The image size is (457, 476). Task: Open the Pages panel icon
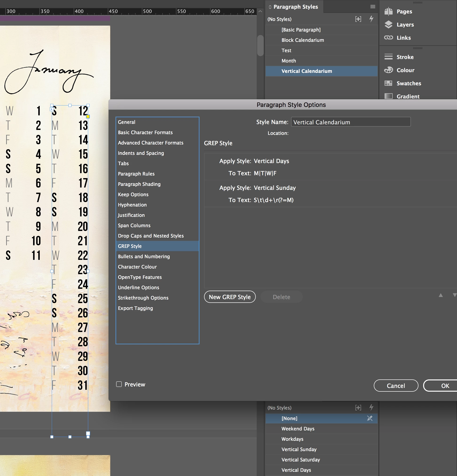(389, 12)
